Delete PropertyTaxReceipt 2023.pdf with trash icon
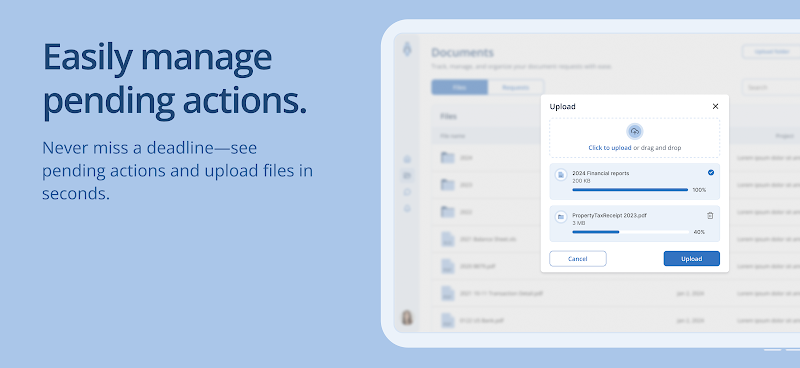The height and width of the screenshot is (368, 800). pos(710,216)
